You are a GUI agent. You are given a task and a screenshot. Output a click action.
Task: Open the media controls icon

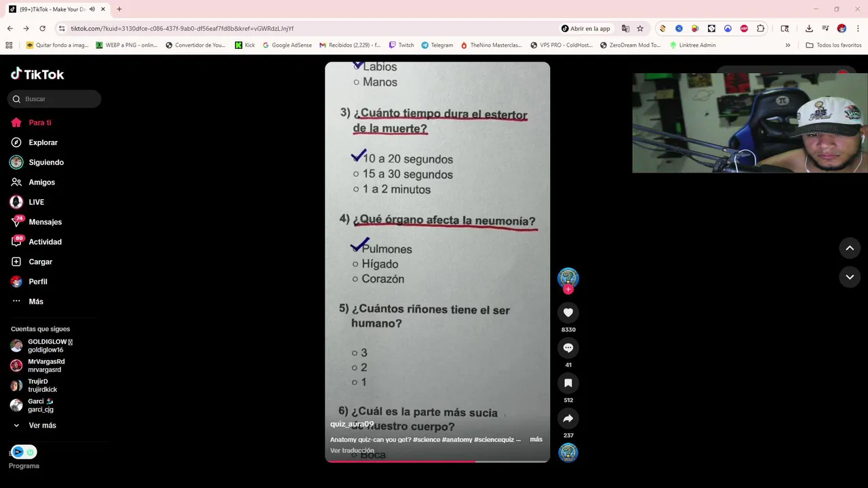click(x=825, y=28)
